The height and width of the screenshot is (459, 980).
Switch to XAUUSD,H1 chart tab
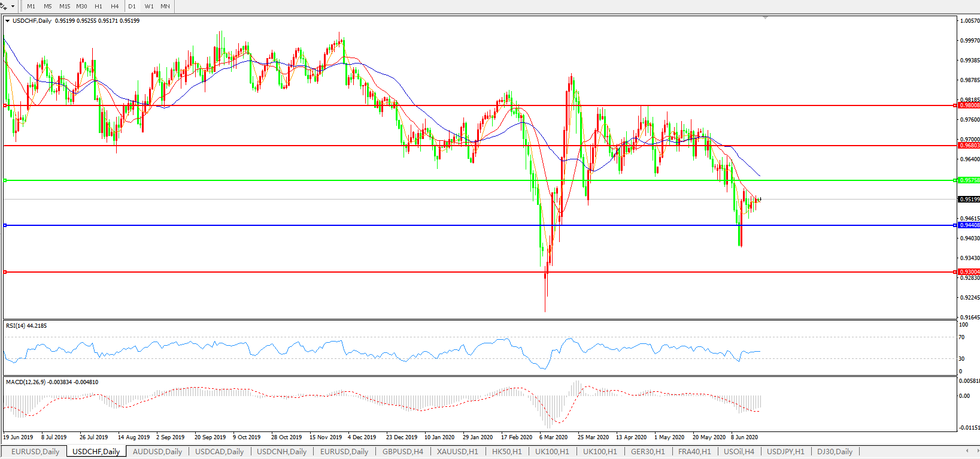[457, 452]
